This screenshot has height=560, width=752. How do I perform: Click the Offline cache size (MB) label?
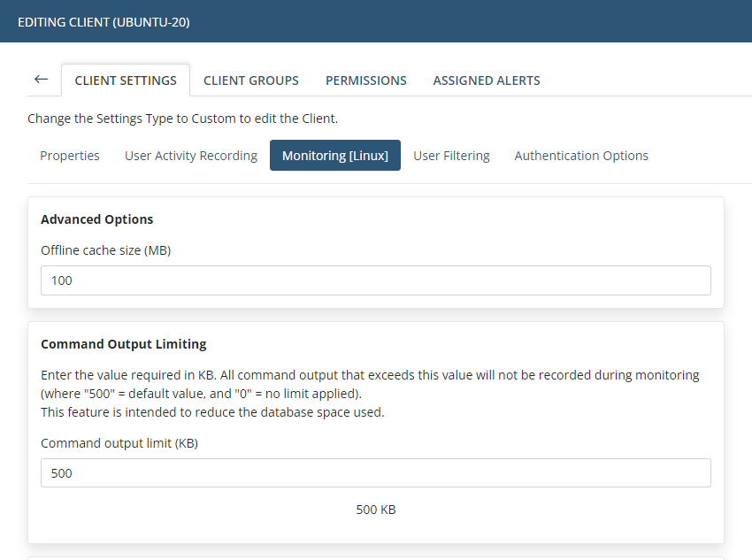[x=106, y=250]
